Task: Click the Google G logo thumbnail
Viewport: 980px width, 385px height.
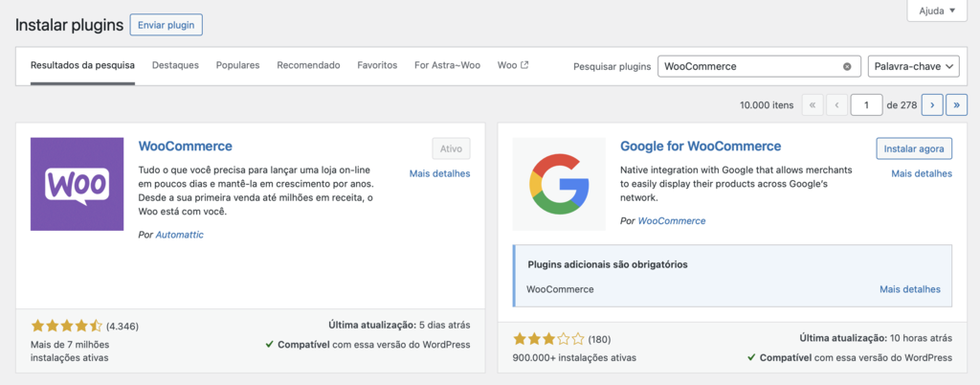Action: point(559,185)
